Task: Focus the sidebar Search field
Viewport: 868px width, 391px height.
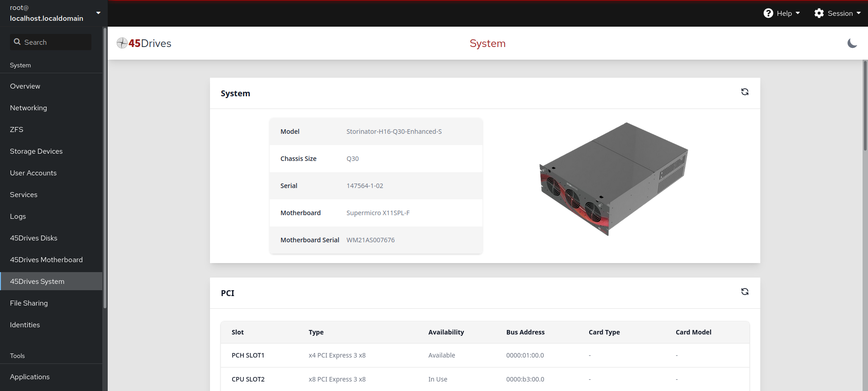Action: [51, 42]
